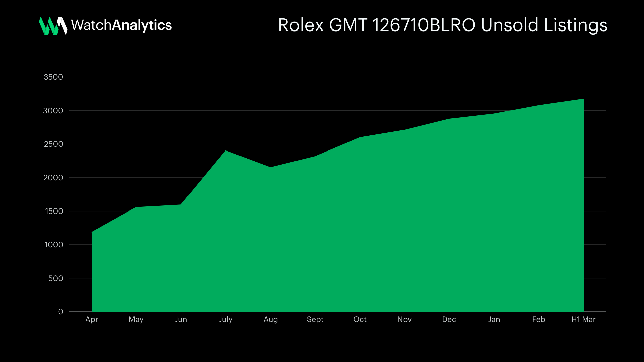Click the 2500 y-axis value
644x362 pixels.
(x=53, y=144)
